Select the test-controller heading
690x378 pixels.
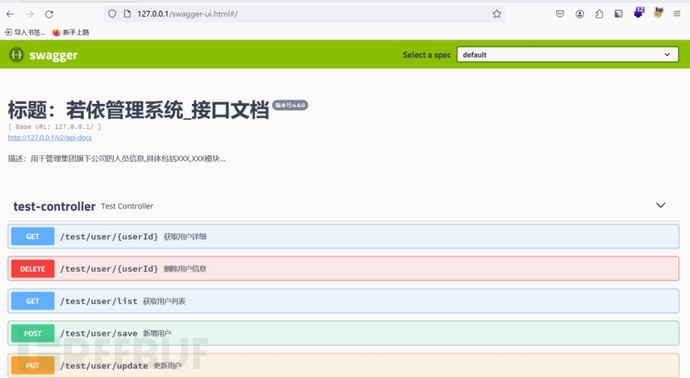coord(54,206)
